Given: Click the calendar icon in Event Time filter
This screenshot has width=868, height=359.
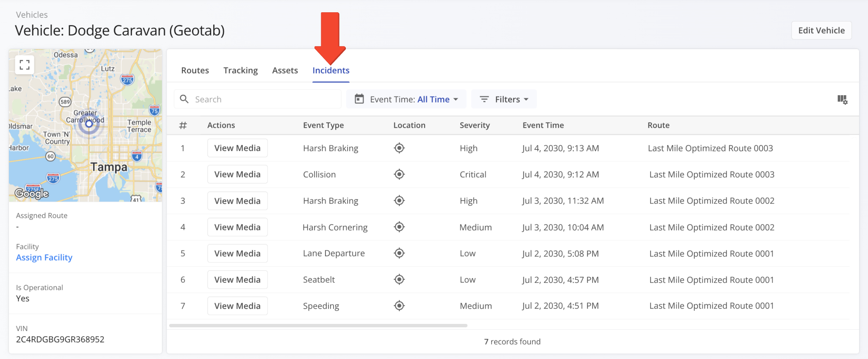Looking at the screenshot, I should tap(359, 99).
